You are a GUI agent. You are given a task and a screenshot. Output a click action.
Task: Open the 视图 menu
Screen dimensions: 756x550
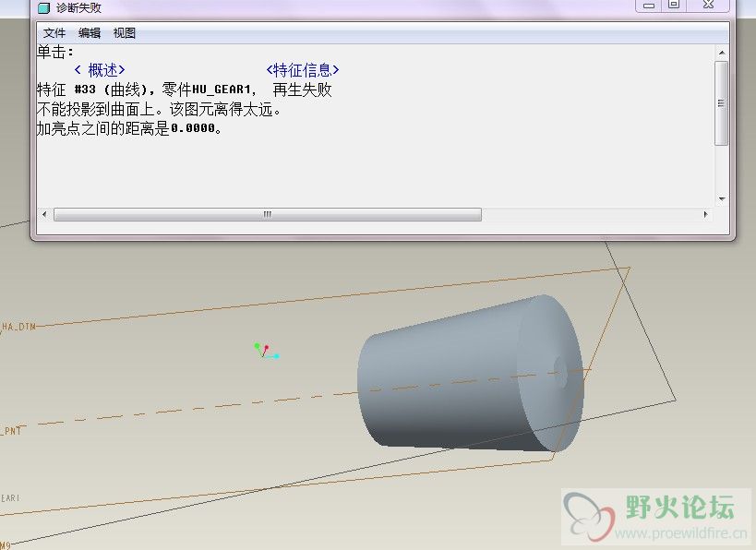125,33
